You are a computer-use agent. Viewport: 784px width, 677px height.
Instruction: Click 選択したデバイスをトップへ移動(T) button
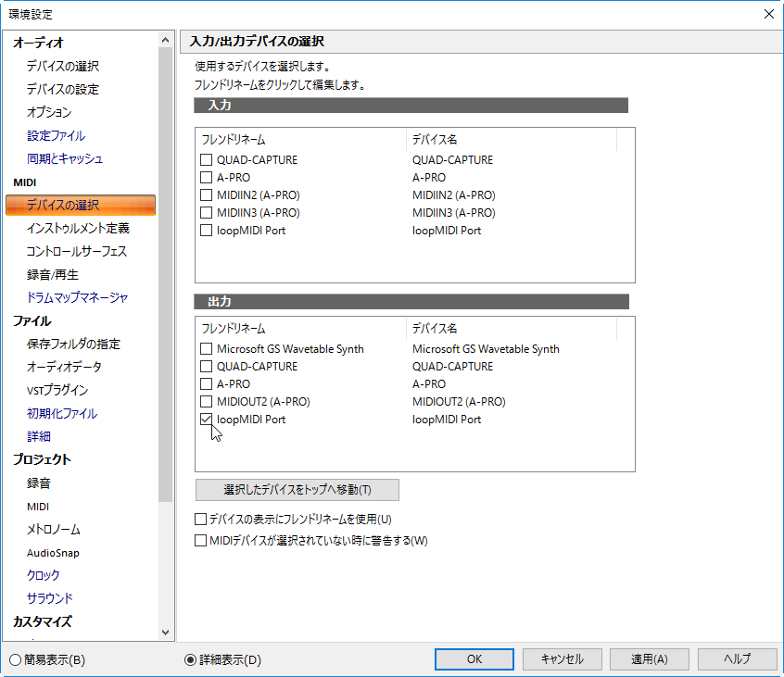(x=297, y=490)
